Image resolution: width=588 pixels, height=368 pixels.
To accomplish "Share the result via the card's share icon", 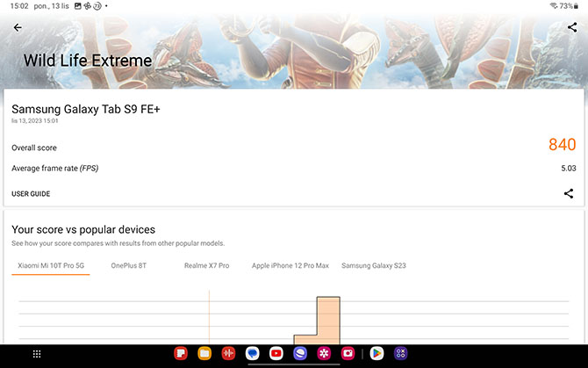I will point(569,193).
